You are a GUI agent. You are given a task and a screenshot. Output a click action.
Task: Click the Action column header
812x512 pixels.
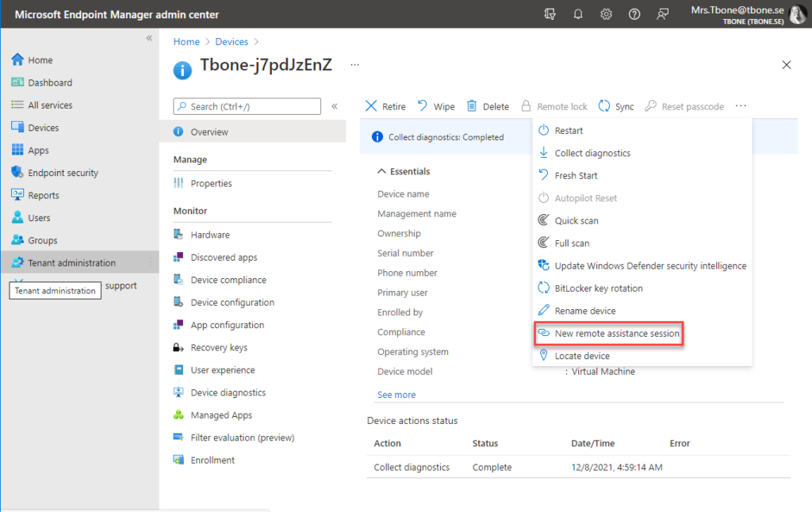pos(387,443)
